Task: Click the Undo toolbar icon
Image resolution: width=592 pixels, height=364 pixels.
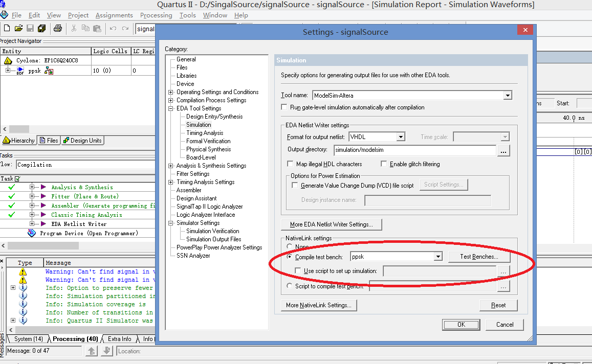Action: coord(113,28)
